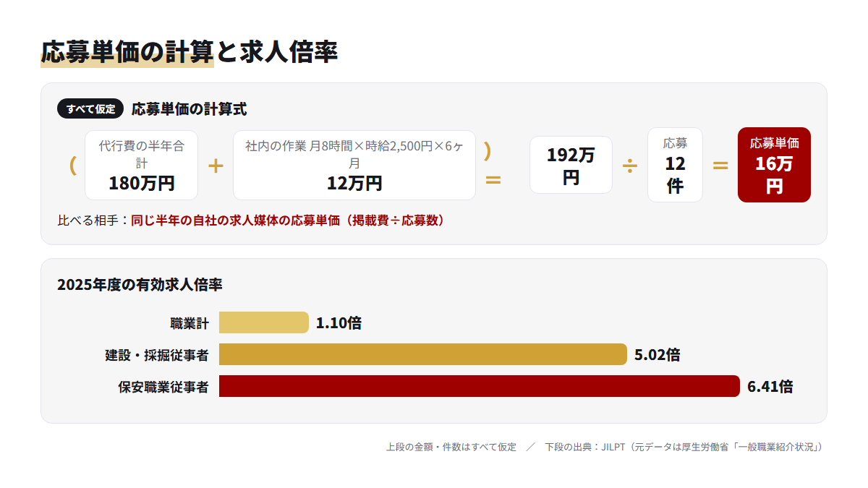Screen dimensions: 868x488
Task: Click the equals sign before 応募単価 box
Action: (x=720, y=166)
